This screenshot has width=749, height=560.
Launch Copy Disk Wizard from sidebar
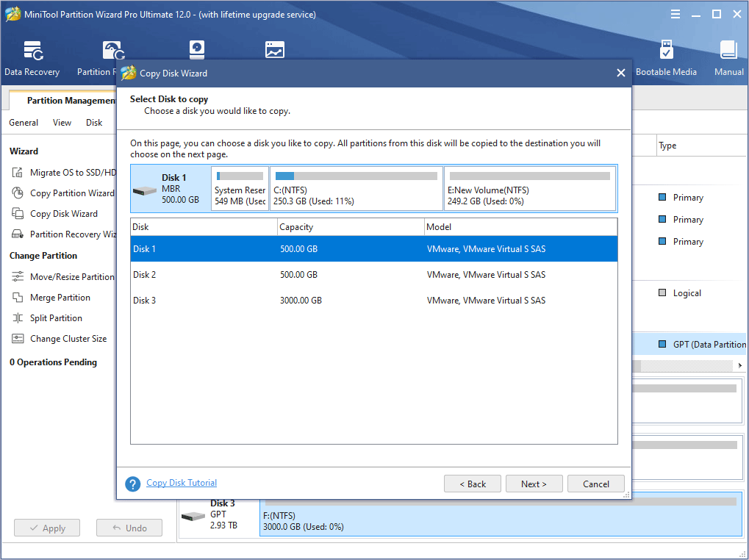(55, 213)
